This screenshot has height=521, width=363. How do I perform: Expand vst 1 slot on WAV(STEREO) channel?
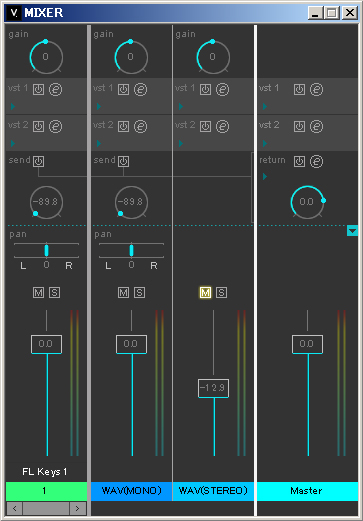click(180, 106)
